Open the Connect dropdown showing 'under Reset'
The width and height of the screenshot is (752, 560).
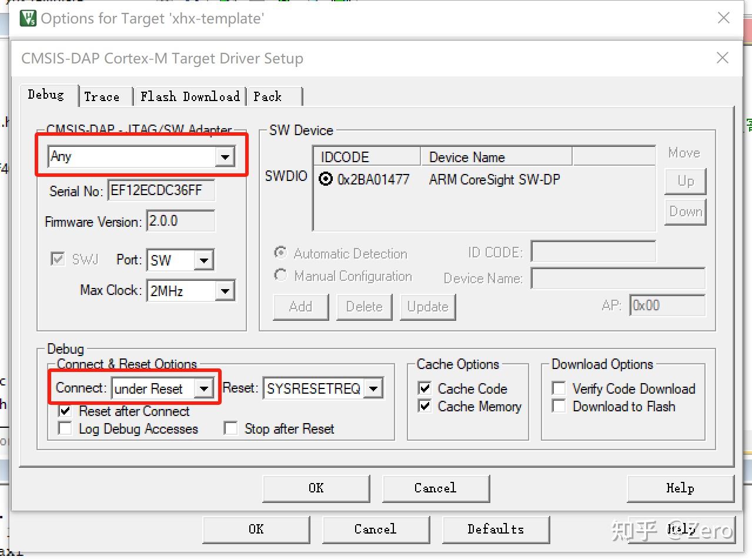[205, 388]
